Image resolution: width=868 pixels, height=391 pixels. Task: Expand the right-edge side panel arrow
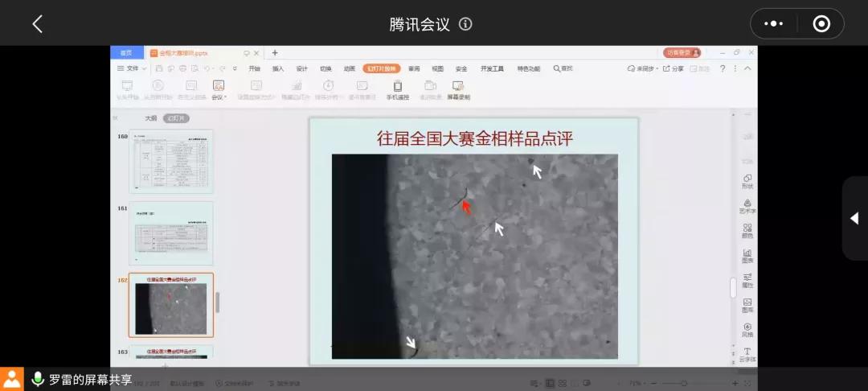(854, 219)
